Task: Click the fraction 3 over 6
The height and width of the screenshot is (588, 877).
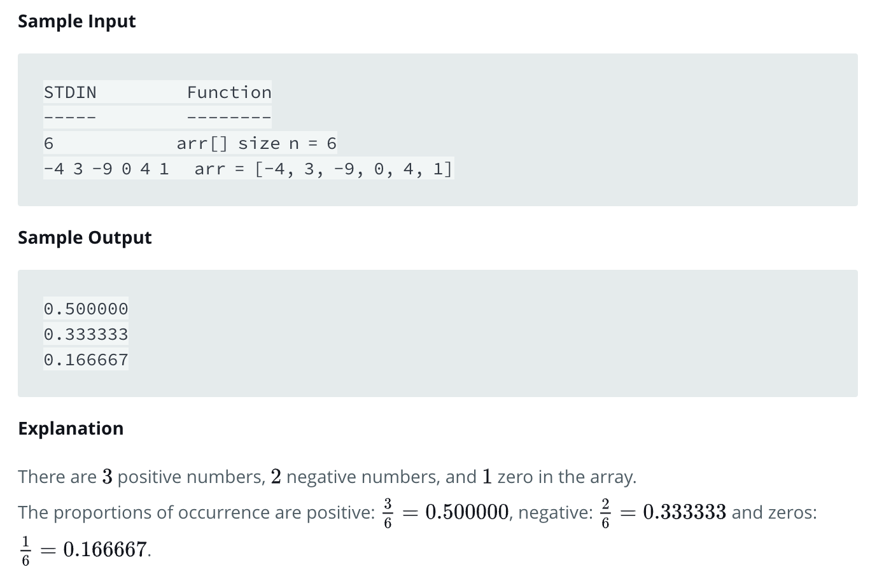Action: click(x=388, y=513)
